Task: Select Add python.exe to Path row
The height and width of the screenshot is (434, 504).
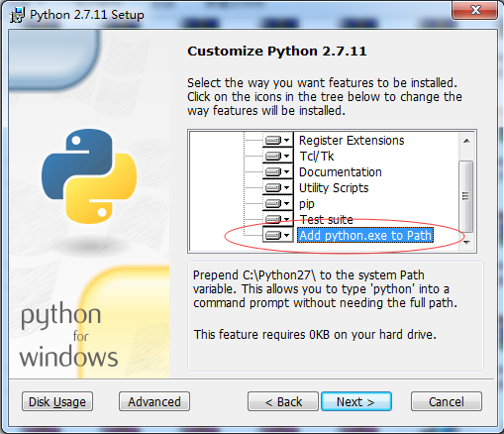Action: coord(365,235)
